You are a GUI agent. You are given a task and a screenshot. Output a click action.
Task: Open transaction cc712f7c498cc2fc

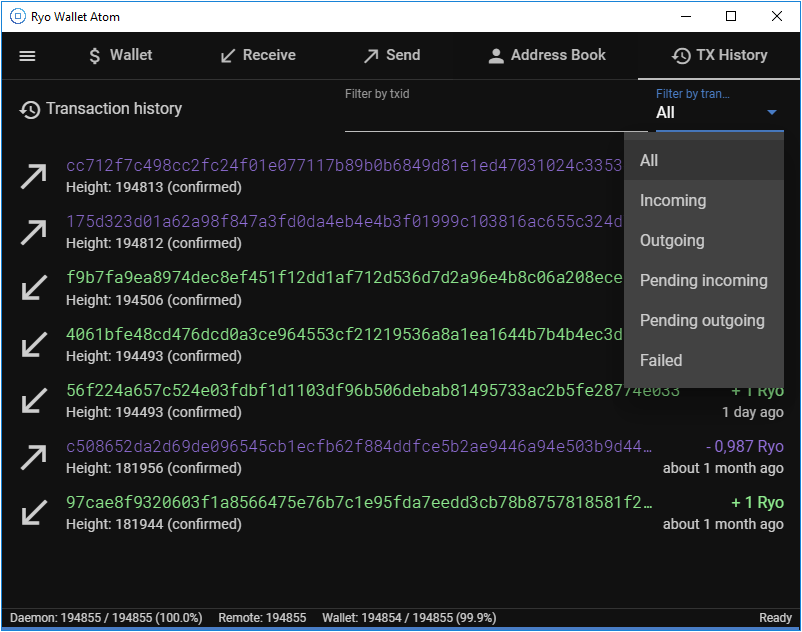[x=344, y=165]
